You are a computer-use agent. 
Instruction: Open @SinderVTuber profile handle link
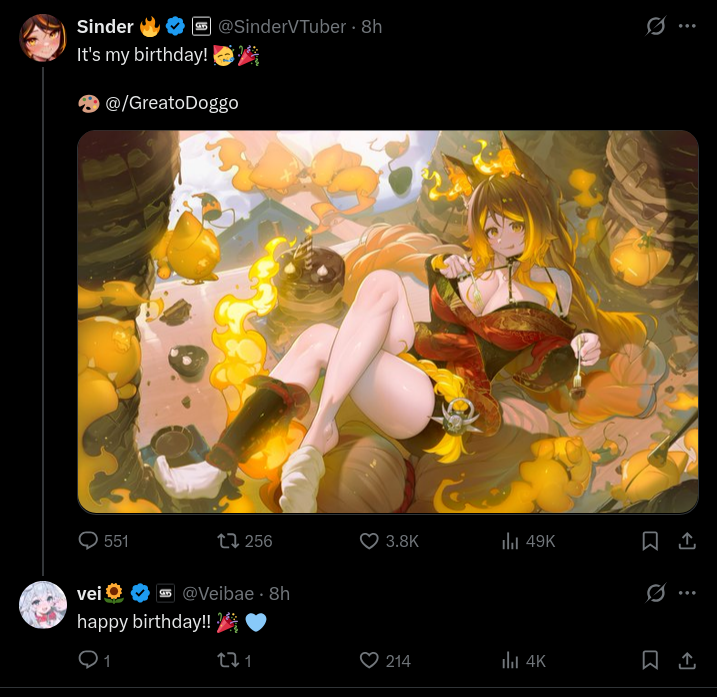[x=282, y=27]
